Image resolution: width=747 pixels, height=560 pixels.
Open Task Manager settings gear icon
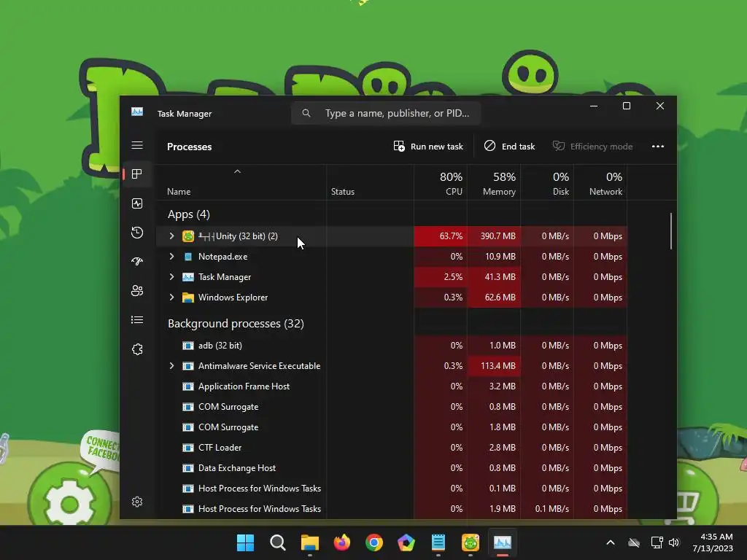point(137,502)
